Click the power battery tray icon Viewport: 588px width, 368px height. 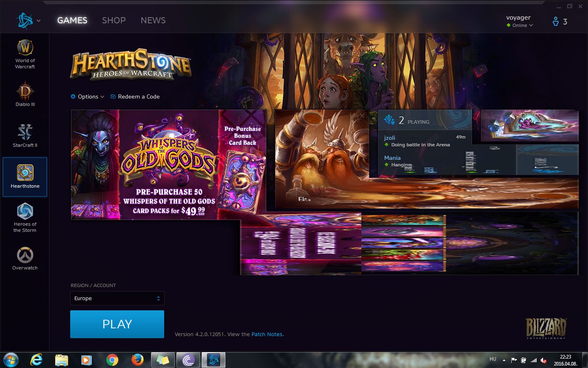[523, 360]
